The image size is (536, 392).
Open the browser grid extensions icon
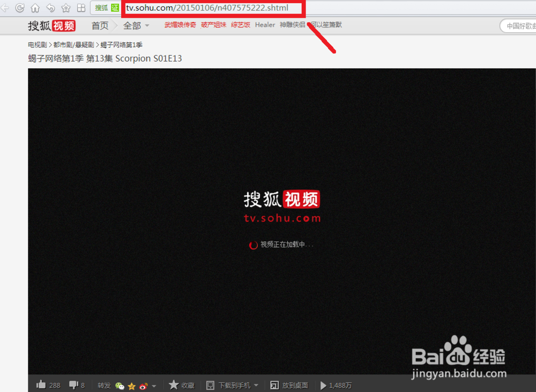81,8
